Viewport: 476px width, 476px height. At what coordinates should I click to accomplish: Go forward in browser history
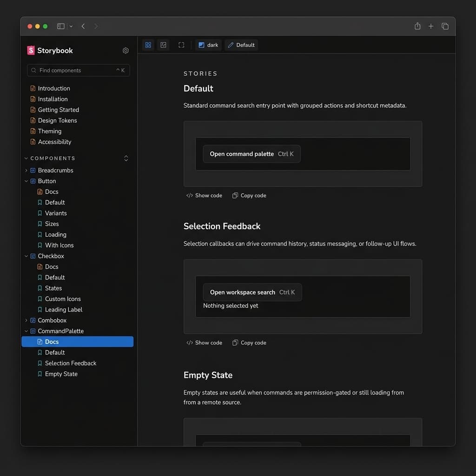(x=96, y=26)
